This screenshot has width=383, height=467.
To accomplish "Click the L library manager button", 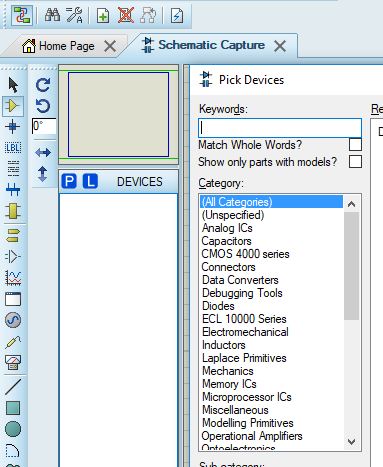I will (90, 181).
